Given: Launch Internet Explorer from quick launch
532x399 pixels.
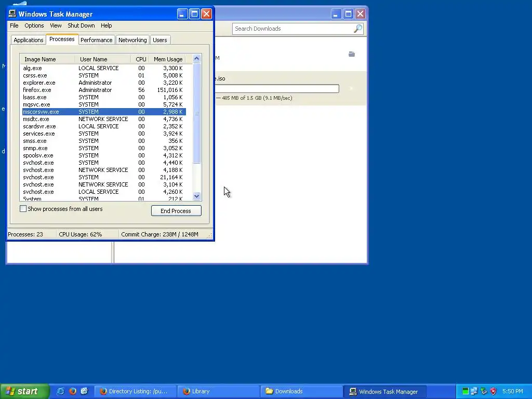Looking at the screenshot, I should (x=60, y=391).
